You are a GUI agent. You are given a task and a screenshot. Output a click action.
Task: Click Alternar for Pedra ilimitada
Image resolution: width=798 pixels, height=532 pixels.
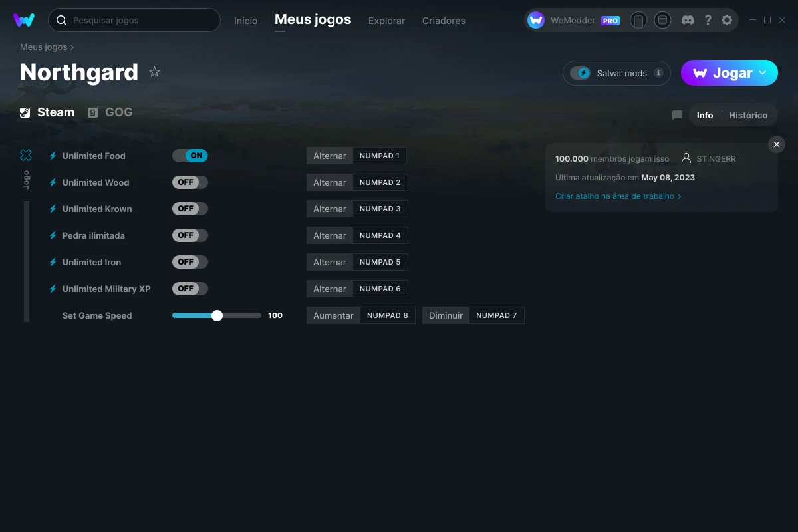tap(330, 235)
